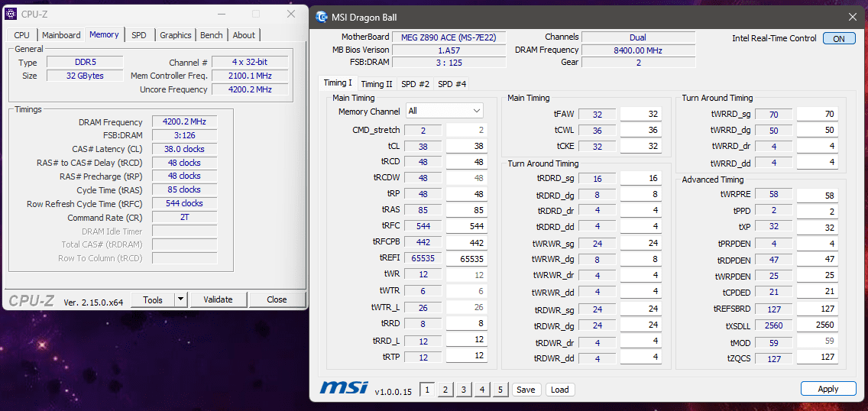
Task: Click the tFAW editable value field
Action: click(641, 115)
